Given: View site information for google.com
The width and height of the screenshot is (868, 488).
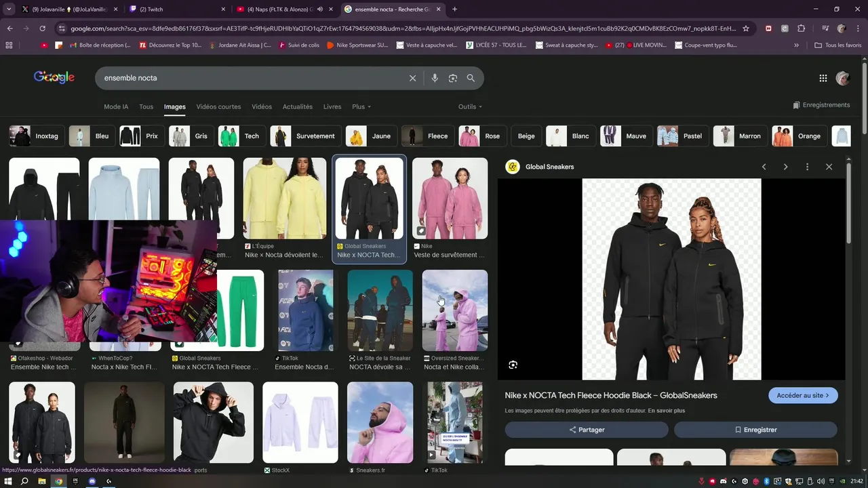Looking at the screenshot, I should pyautogui.click(x=62, y=28).
